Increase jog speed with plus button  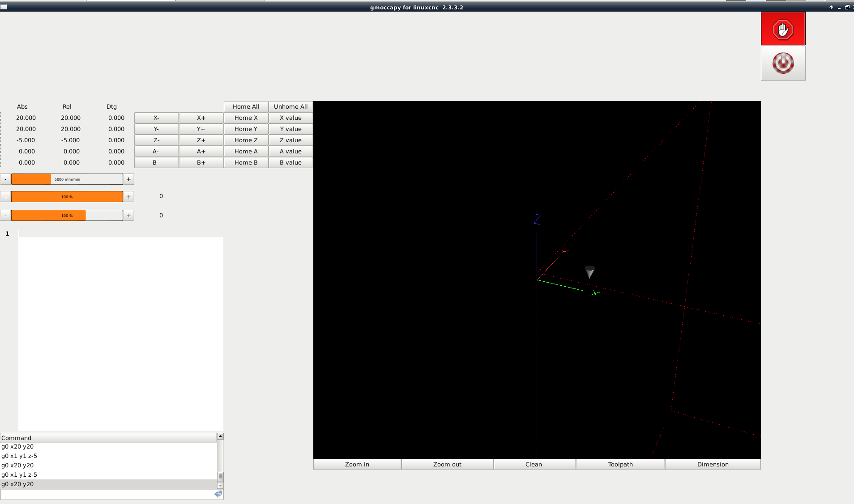tap(128, 179)
